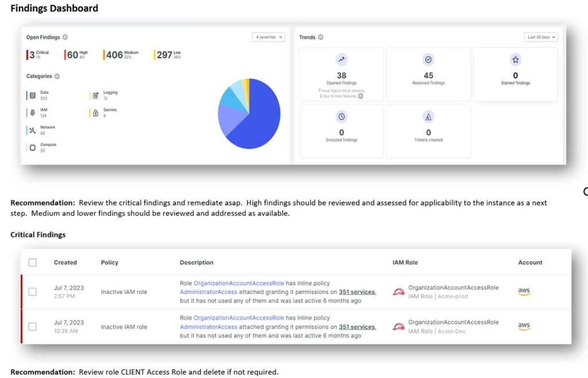The width and height of the screenshot is (588, 378).
Task: Open the first OrganizationAccountAccessRole link
Action: (239, 283)
